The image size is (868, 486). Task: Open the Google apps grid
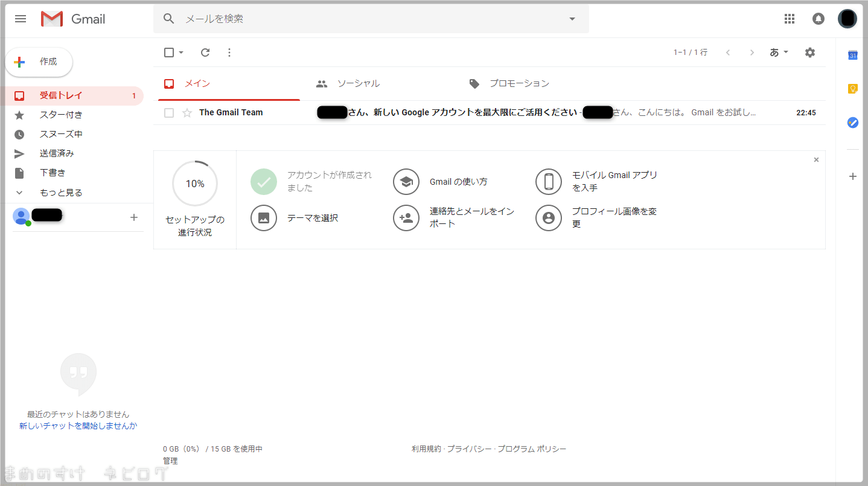click(790, 19)
